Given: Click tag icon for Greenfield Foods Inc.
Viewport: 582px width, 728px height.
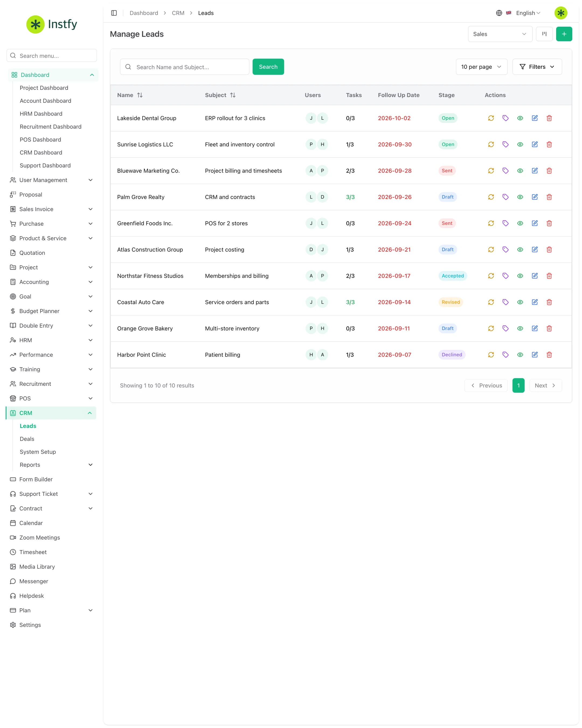Looking at the screenshot, I should (x=505, y=223).
